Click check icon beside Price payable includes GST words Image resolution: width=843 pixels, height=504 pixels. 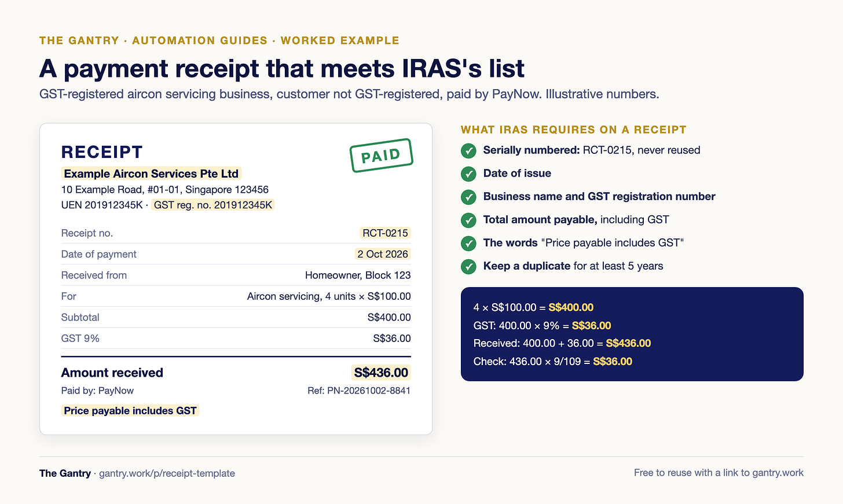[x=468, y=244]
